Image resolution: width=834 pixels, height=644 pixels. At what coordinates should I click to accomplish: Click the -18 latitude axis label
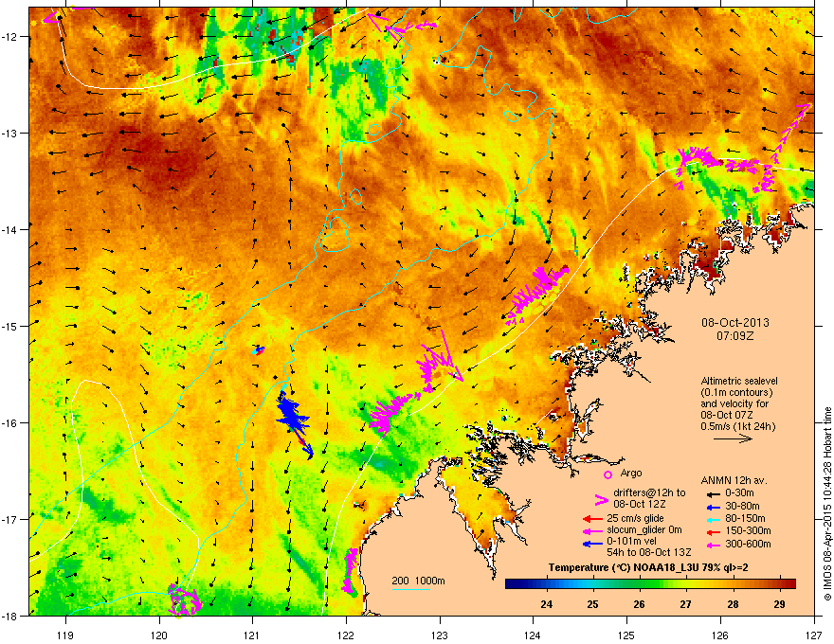click(10, 616)
